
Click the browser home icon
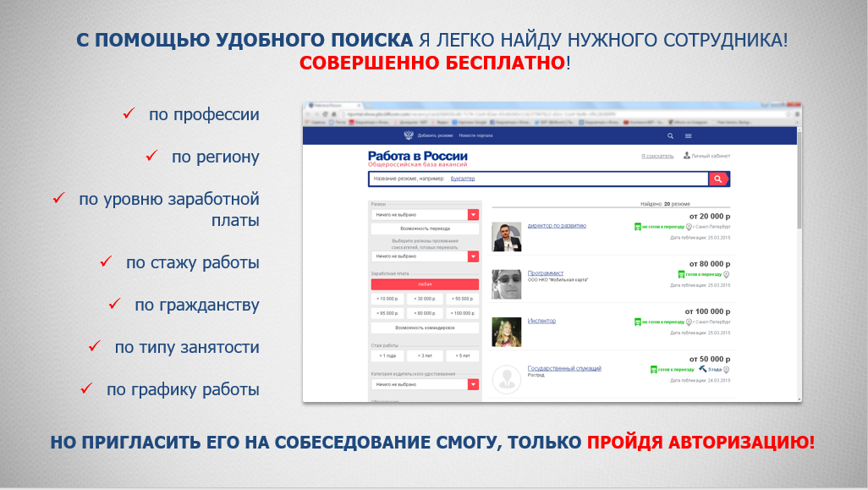[x=334, y=114]
